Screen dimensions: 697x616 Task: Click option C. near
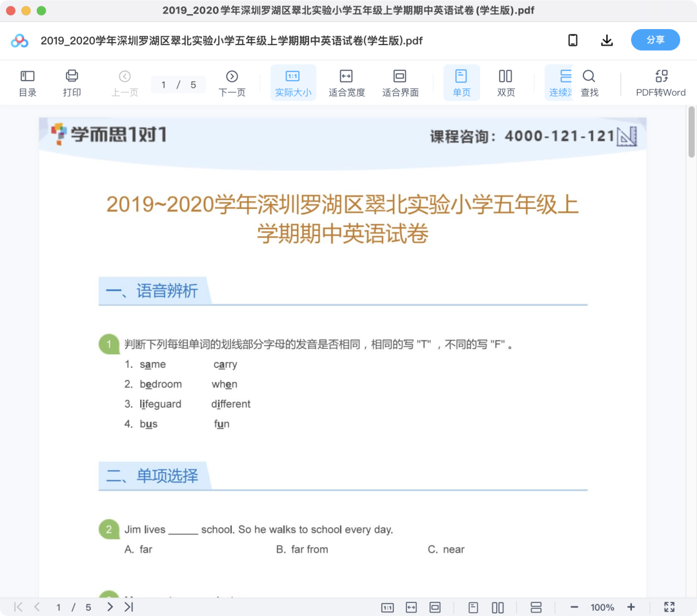coord(447,550)
